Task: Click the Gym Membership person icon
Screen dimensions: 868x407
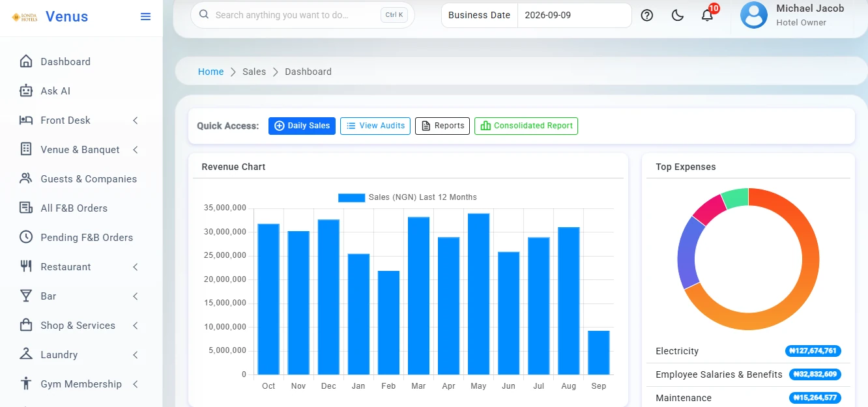Action: [x=26, y=384]
